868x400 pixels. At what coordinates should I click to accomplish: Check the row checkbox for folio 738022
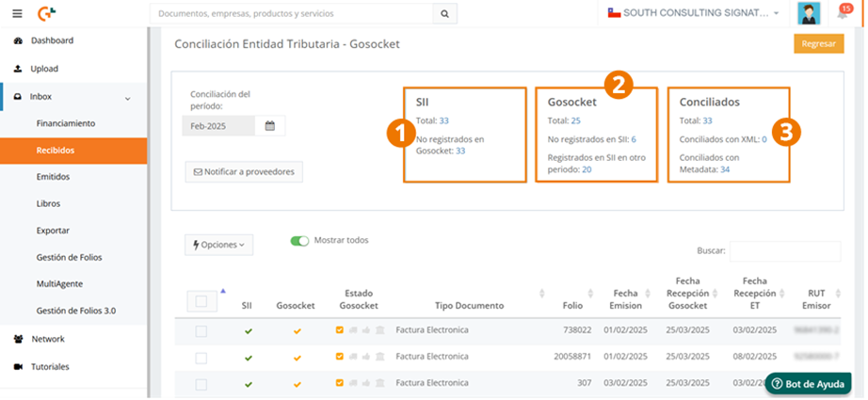pyautogui.click(x=201, y=331)
